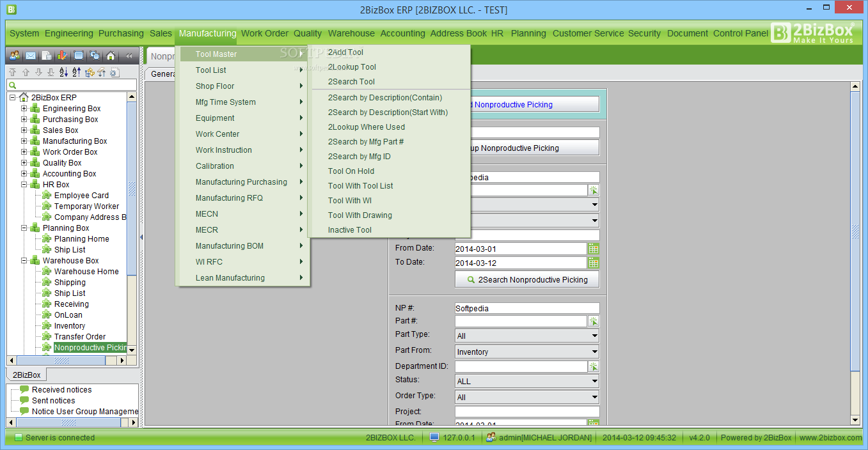
Task: Click the move-to-top arrow icon
Action: pyautogui.click(x=12, y=72)
